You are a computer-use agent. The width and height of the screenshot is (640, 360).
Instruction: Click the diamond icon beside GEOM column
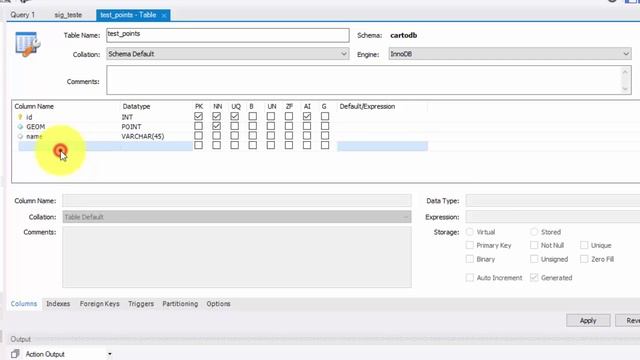point(20,127)
